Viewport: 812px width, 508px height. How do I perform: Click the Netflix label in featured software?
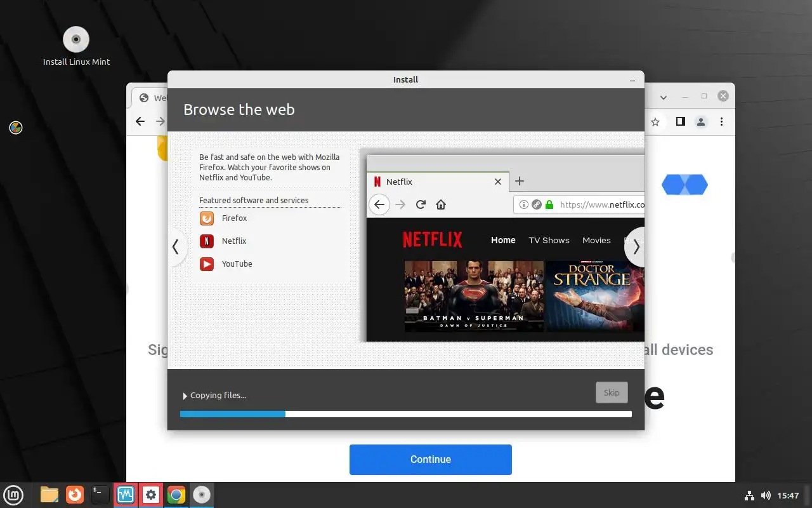click(234, 241)
